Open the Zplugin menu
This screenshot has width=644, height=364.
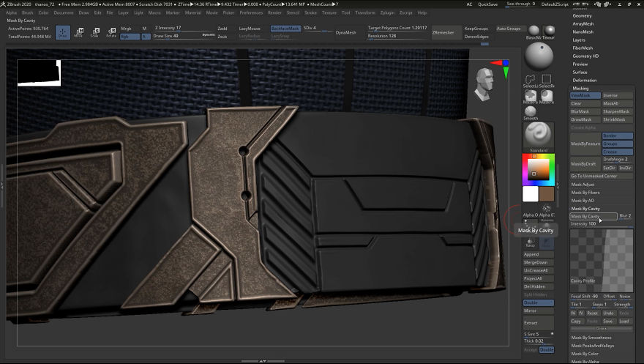coord(386,12)
